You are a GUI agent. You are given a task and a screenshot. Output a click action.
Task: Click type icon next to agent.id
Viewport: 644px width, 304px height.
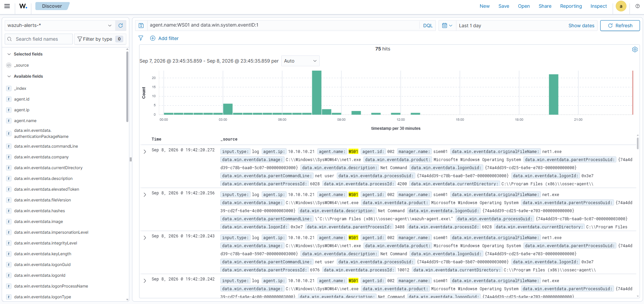pos(9,99)
